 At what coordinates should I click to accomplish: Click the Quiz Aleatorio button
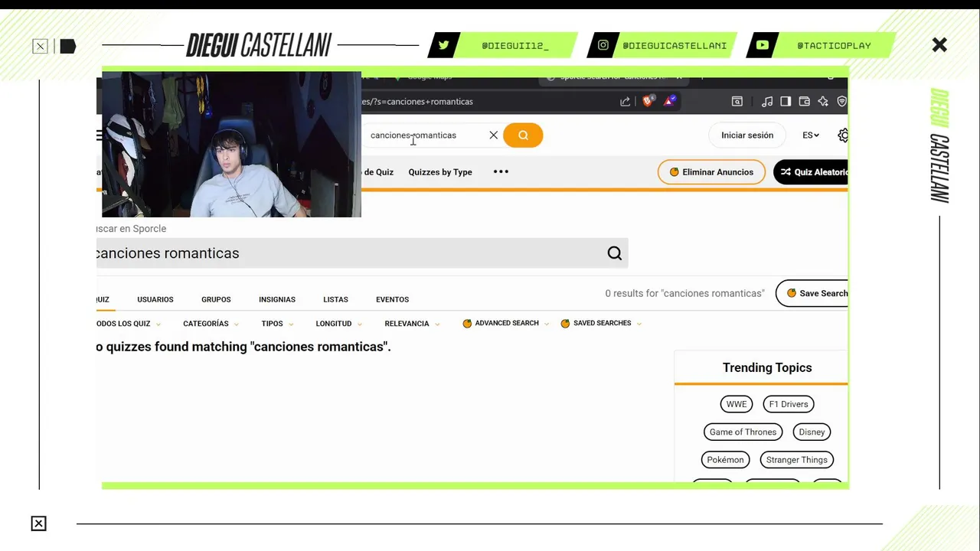(x=812, y=172)
